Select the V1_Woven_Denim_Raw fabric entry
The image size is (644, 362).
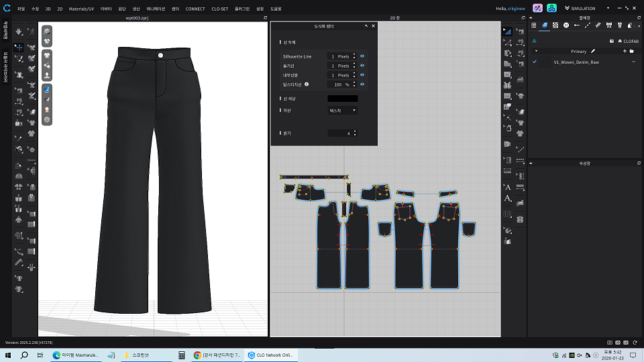pos(576,62)
